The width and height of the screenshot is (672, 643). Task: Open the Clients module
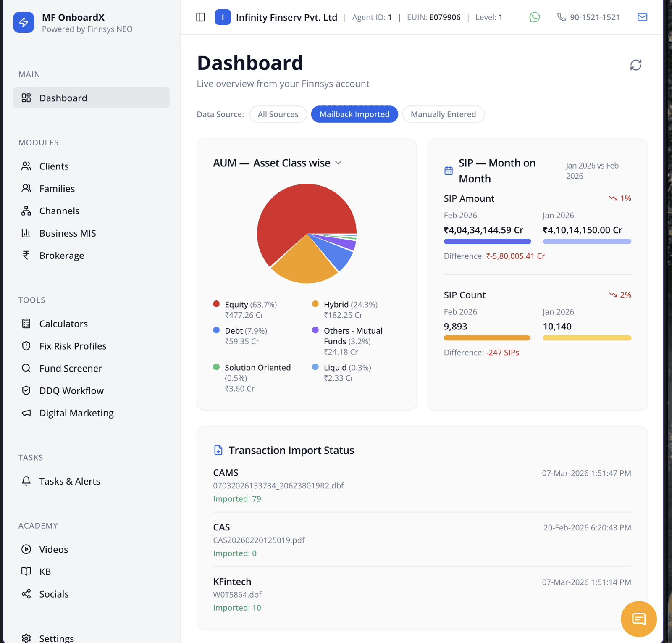pos(54,166)
